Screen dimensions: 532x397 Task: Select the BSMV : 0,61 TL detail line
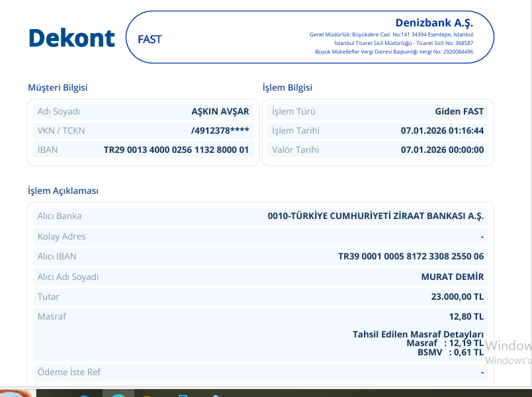click(451, 352)
